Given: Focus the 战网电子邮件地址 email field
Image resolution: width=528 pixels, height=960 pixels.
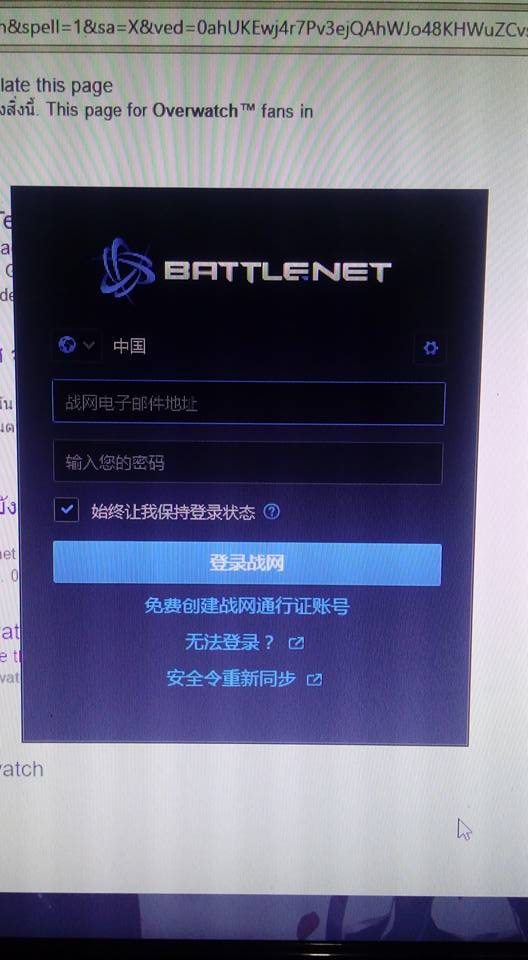Looking at the screenshot, I should pos(248,403).
